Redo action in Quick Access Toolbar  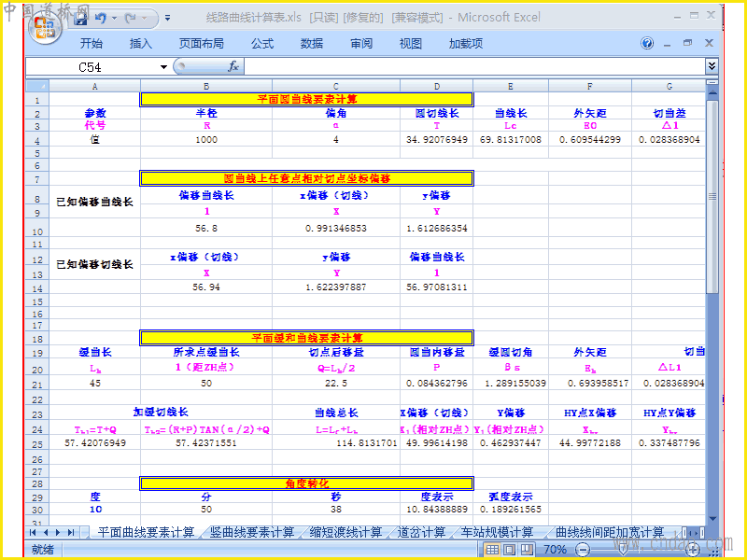[130, 18]
